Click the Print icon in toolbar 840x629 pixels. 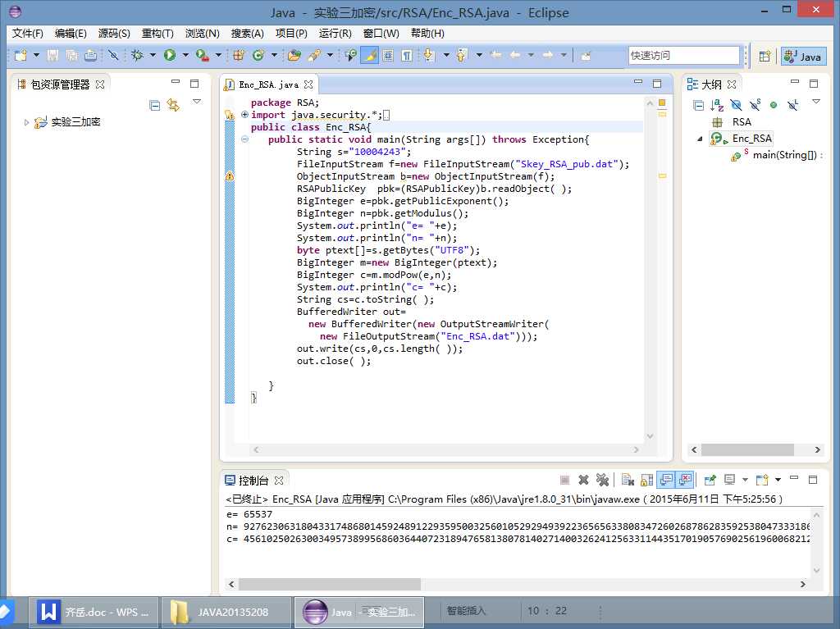pyautogui.click(x=90, y=55)
